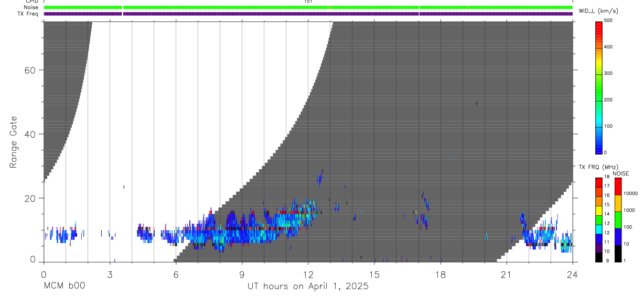The width and height of the screenshot is (644, 297).
Task: Click the WID⊥ (km/s) legend title
Action: click(598, 10)
